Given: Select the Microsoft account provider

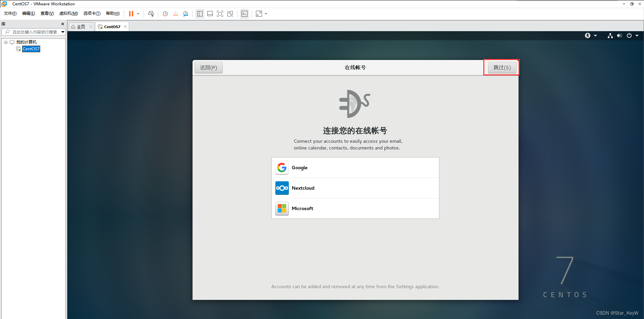Looking at the screenshot, I should pos(355,208).
